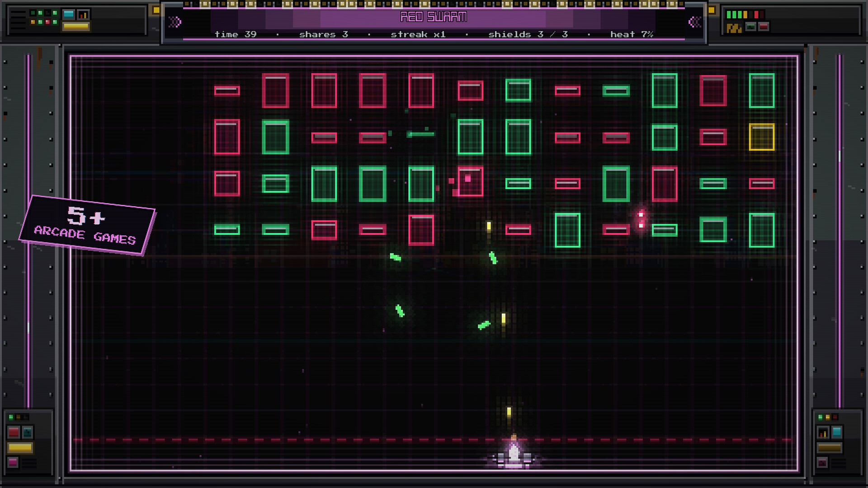Click the RED SWARM title

click(434, 17)
